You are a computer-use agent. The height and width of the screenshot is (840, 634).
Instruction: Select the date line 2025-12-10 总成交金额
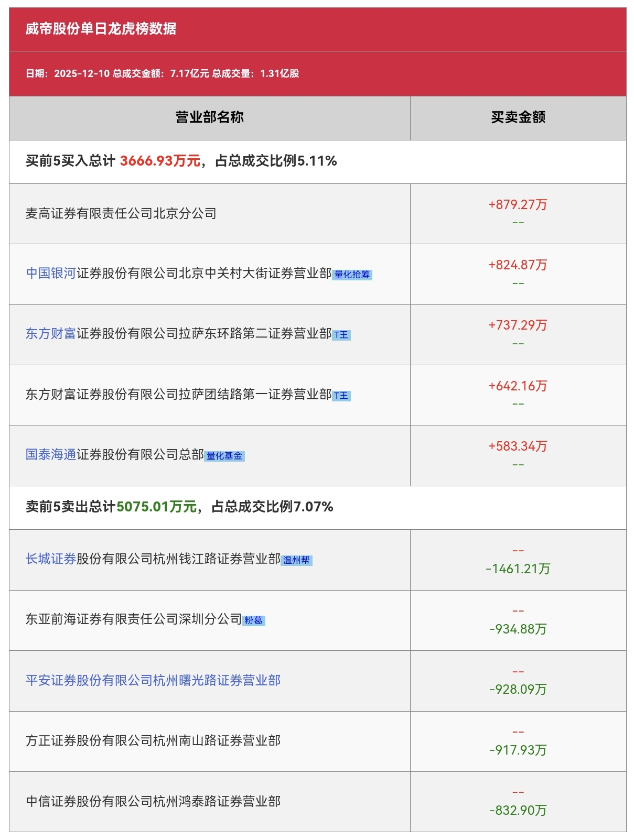tap(163, 73)
